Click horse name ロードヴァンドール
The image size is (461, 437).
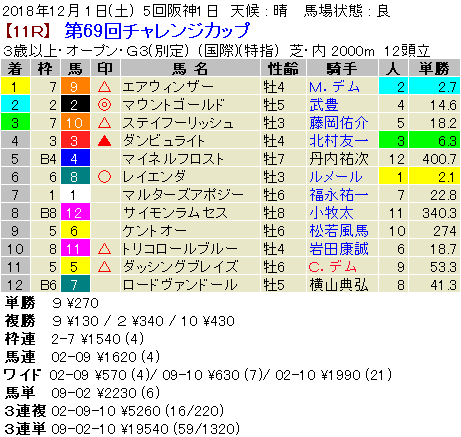(x=180, y=285)
